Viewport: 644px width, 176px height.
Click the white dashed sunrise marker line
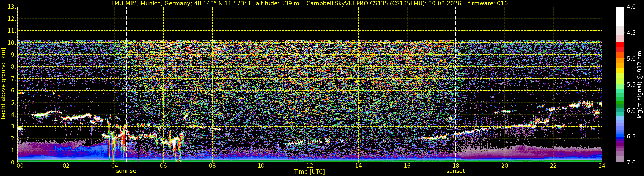click(x=126, y=85)
